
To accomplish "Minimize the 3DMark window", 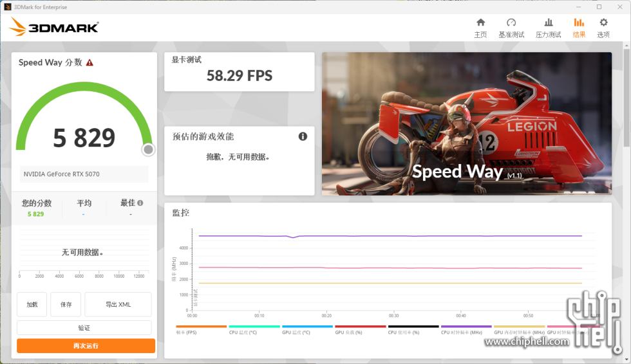I will [578, 7].
